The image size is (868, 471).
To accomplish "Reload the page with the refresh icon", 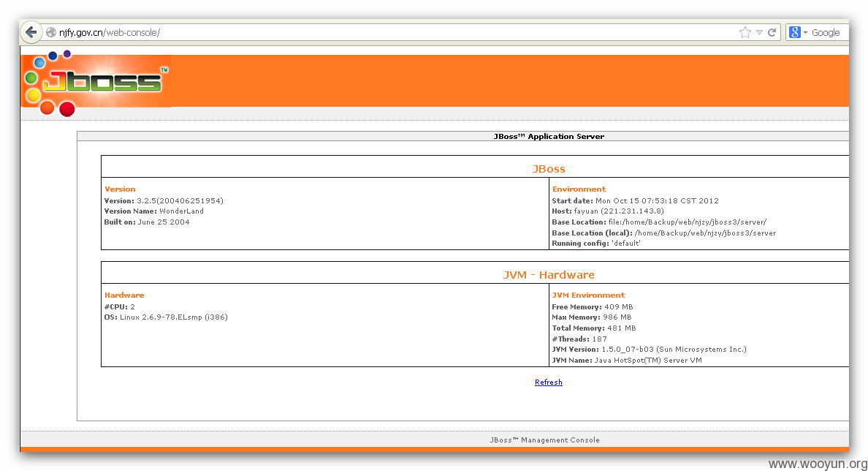I will coord(772,33).
